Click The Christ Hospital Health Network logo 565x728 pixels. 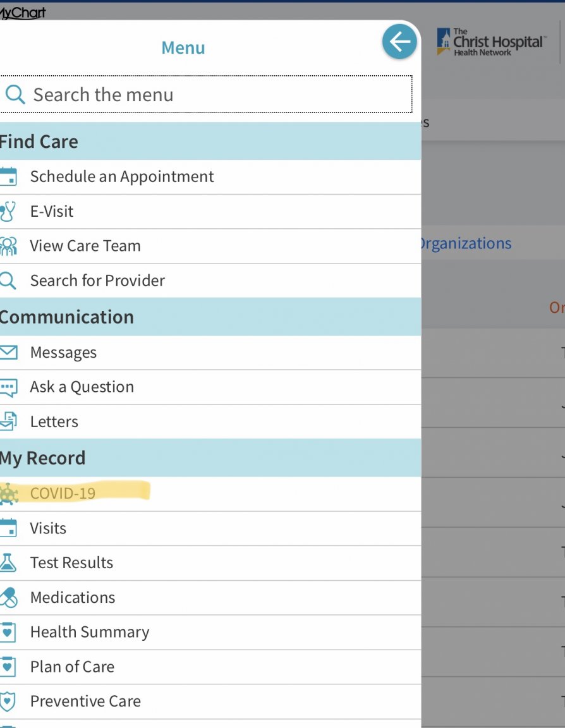(491, 42)
